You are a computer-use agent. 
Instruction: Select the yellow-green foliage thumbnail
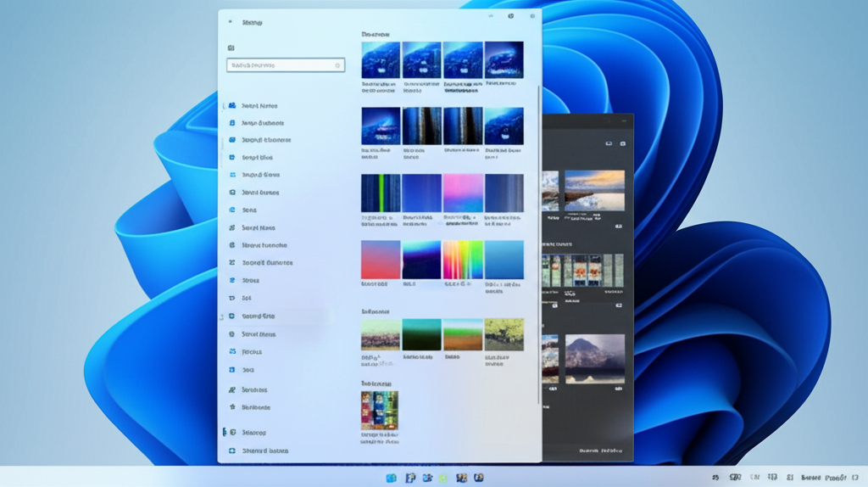click(x=504, y=334)
